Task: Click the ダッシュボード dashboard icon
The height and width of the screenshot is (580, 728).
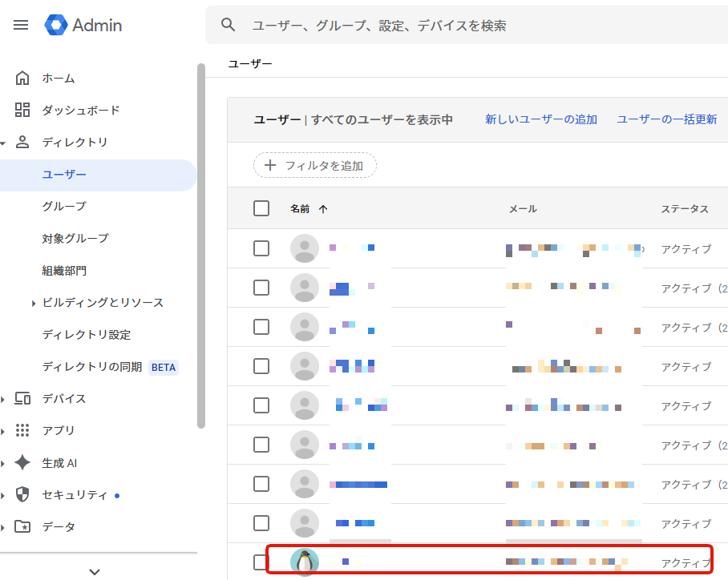Action: tap(22, 110)
